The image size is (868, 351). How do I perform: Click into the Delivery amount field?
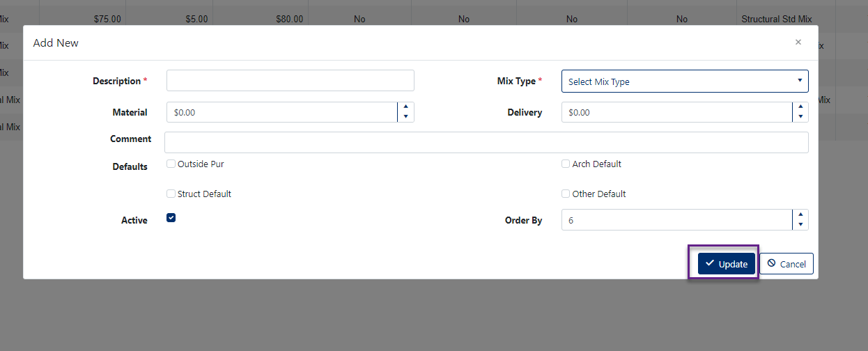(676, 112)
